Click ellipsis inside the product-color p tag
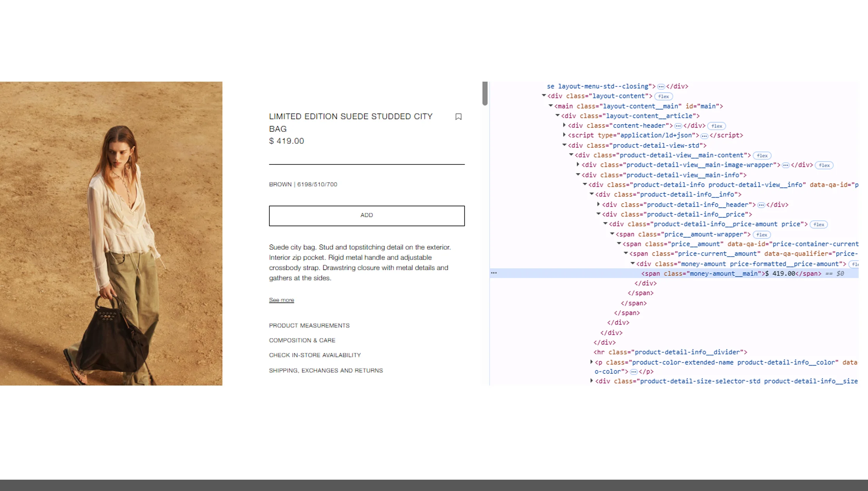The height and width of the screenshot is (491, 868). 634,372
